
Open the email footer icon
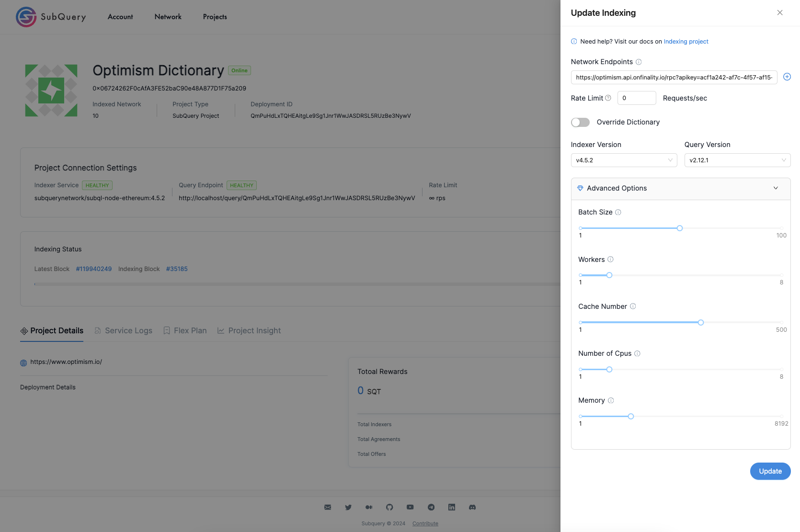[x=328, y=507]
